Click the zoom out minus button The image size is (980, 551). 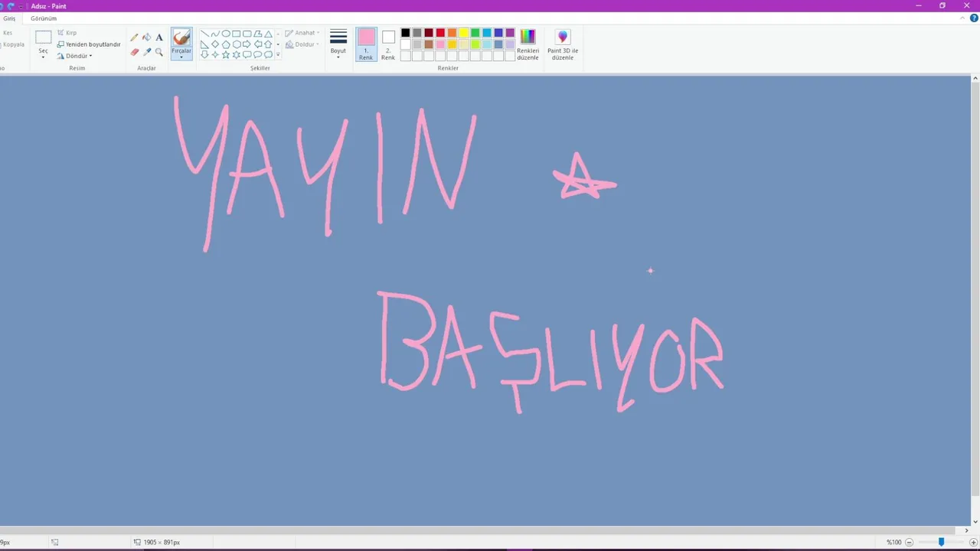coord(909,542)
